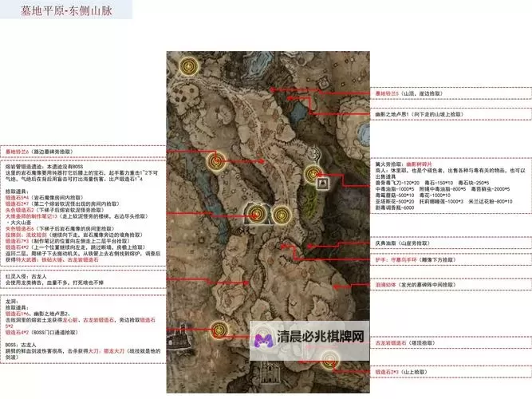Select the line BOSS：古龙人
This screenshot has width=532, height=399.
21,345
